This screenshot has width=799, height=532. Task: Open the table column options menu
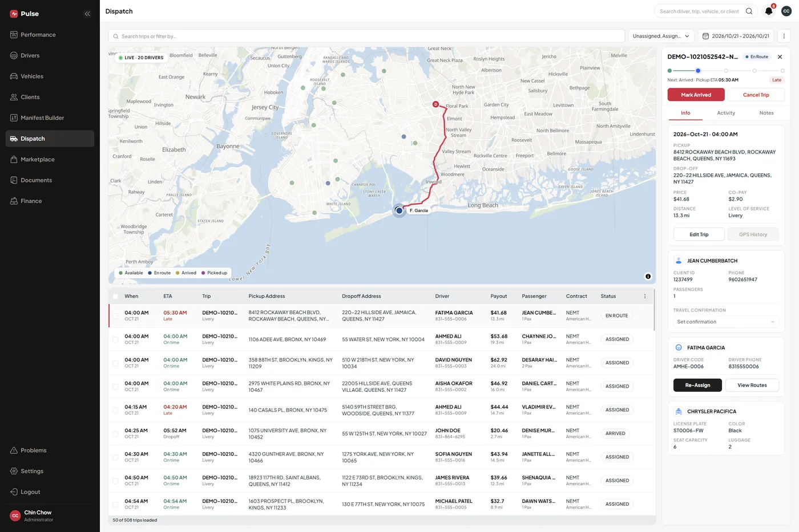(645, 297)
